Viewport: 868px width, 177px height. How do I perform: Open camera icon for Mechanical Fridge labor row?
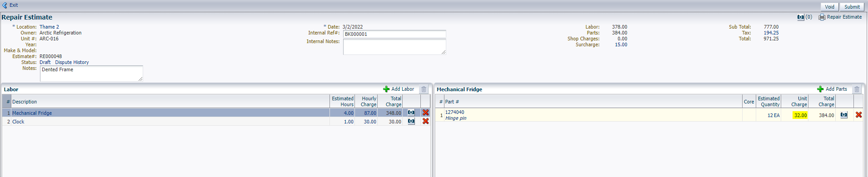click(x=411, y=113)
